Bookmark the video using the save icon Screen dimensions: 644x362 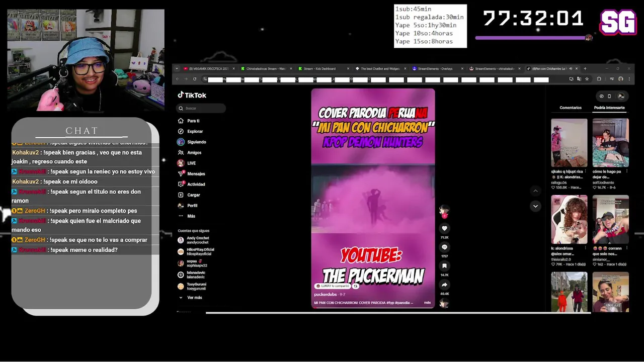(x=444, y=266)
